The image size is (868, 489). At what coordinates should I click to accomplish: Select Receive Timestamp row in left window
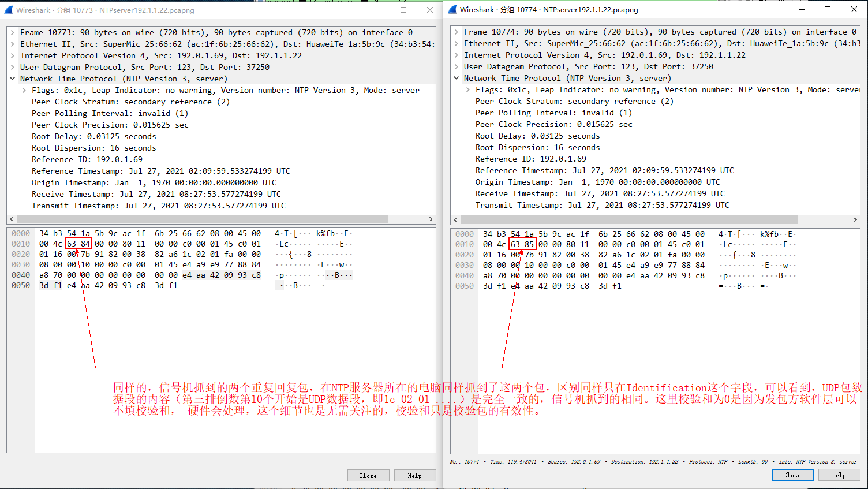(222, 195)
